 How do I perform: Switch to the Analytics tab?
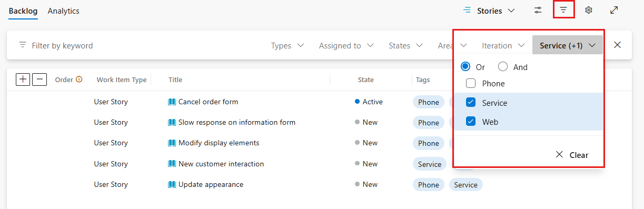pyautogui.click(x=64, y=11)
